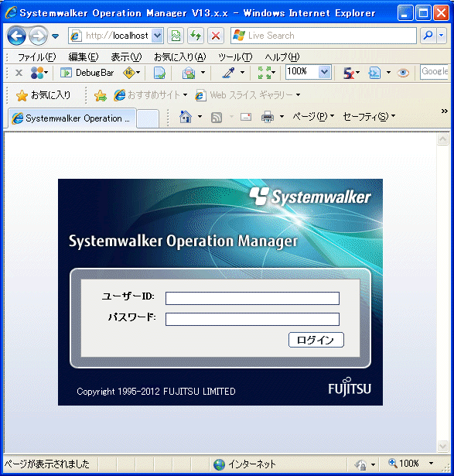Click the page validate icon with checkmark
Screen dimensions: 454x476
pos(160,73)
